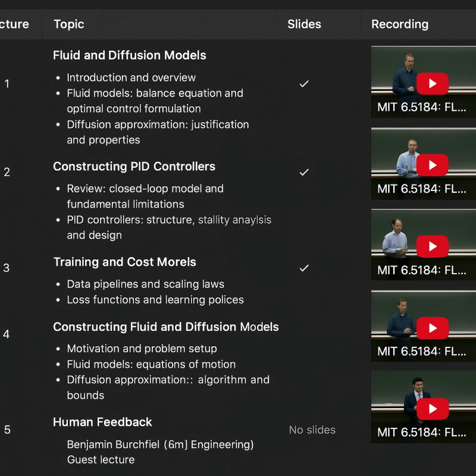476x476 pixels.
Task: Open the first 'Fluid and Diffusion Models' heading
Action: (130, 55)
